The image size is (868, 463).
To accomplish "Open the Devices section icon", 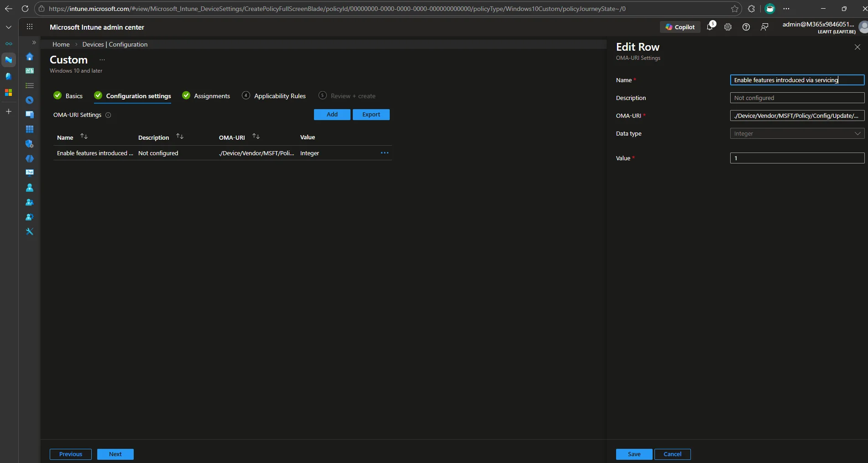I will pyautogui.click(x=30, y=115).
